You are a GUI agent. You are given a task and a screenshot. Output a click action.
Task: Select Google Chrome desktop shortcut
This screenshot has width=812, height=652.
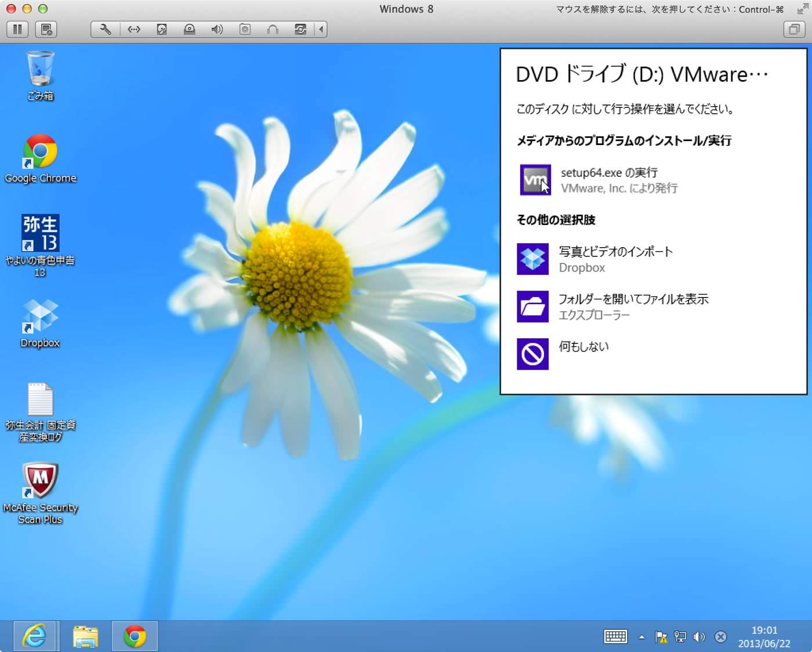click(x=41, y=159)
